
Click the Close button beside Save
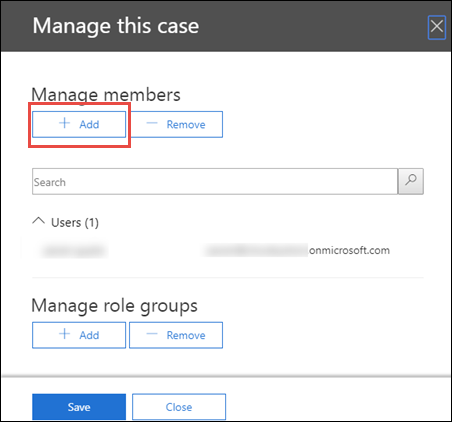179,407
